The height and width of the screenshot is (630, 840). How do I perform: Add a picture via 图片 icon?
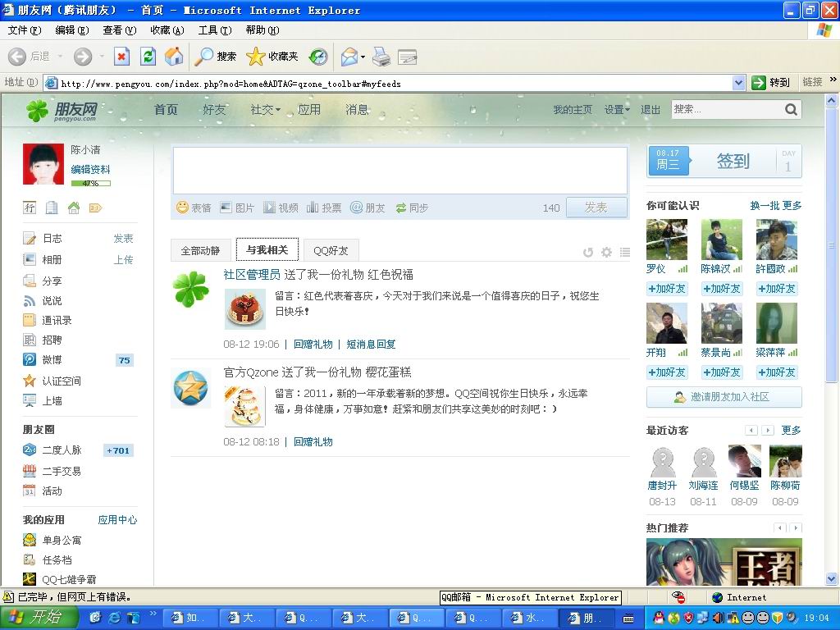tap(237, 208)
